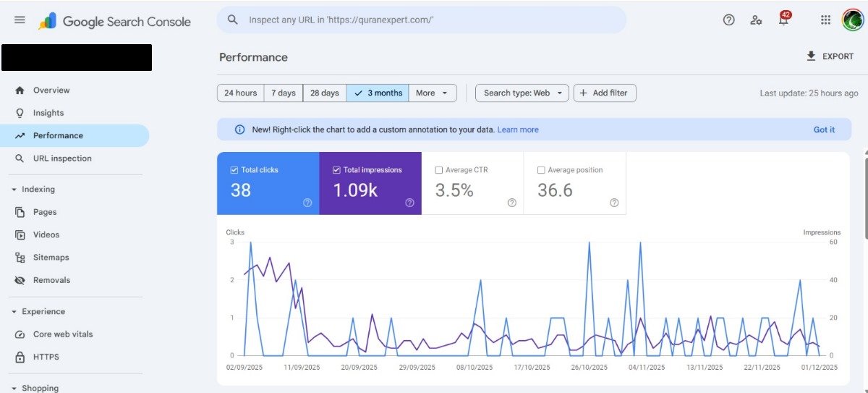Click the page's vertical scrollbar

(864, 188)
